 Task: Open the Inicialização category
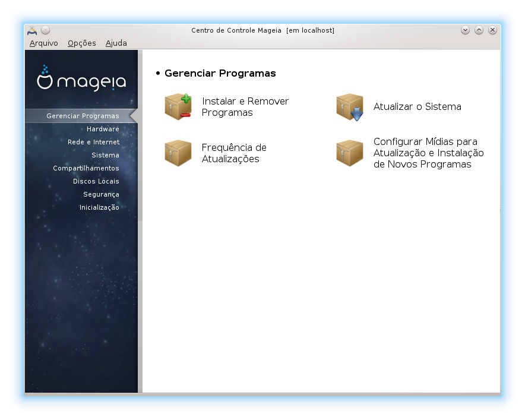[99, 208]
